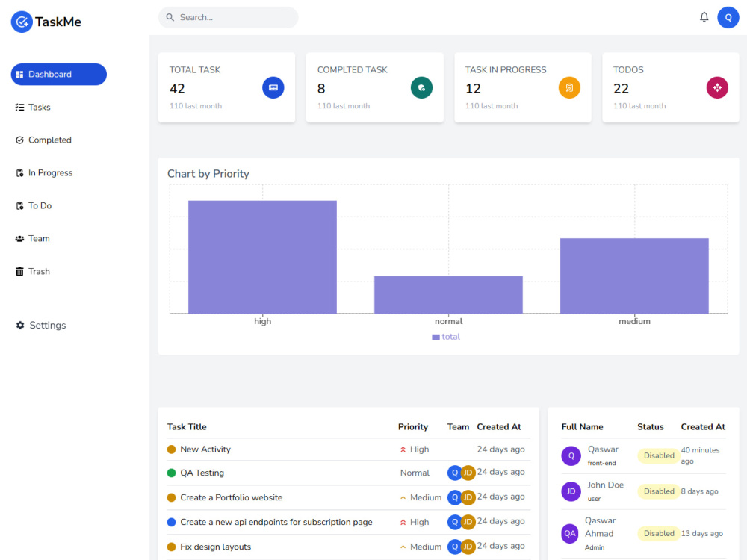The width and height of the screenshot is (747, 560).
Task: Toggle the Disabled status for Qaswar
Action: [x=658, y=455]
